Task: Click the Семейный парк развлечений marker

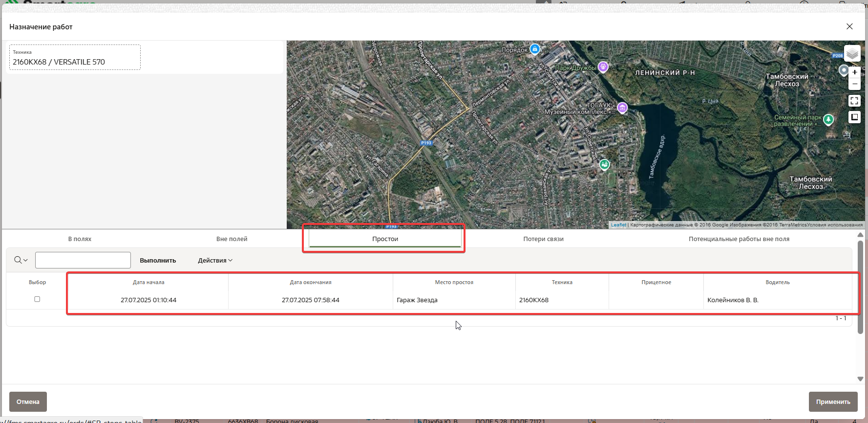Action: pyautogui.click(x=828, y=119)
